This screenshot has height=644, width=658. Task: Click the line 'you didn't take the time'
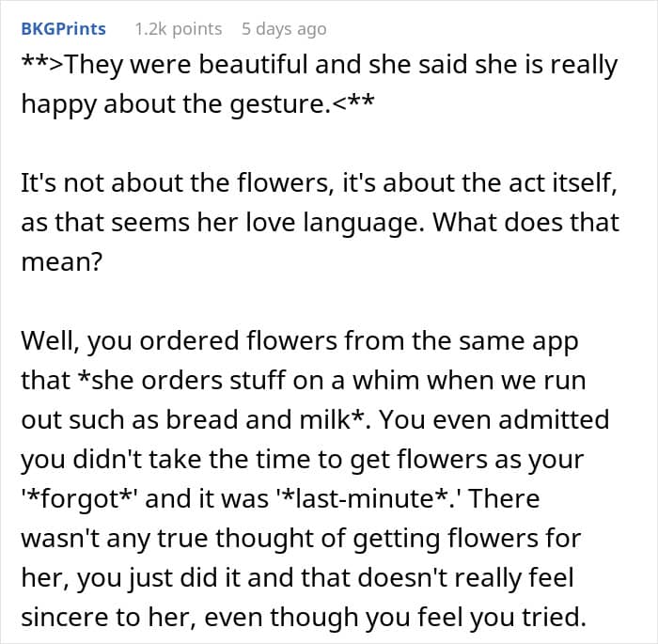pyautogui.click(x=302, y=460)
